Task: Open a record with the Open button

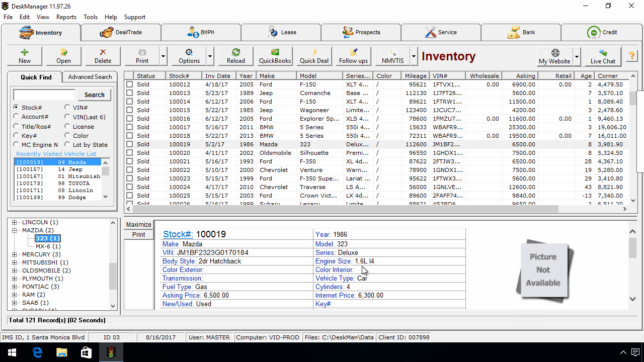Action: pos(64,56)
